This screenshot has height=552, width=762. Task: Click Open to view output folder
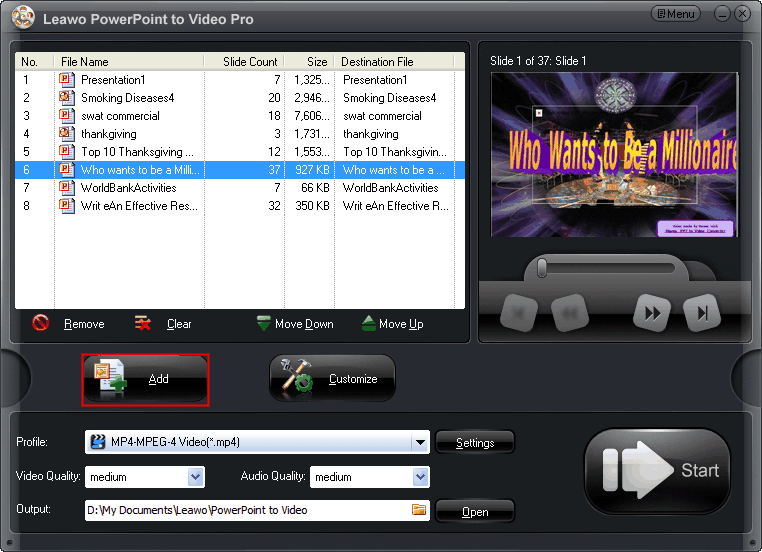tap(475, 511)
